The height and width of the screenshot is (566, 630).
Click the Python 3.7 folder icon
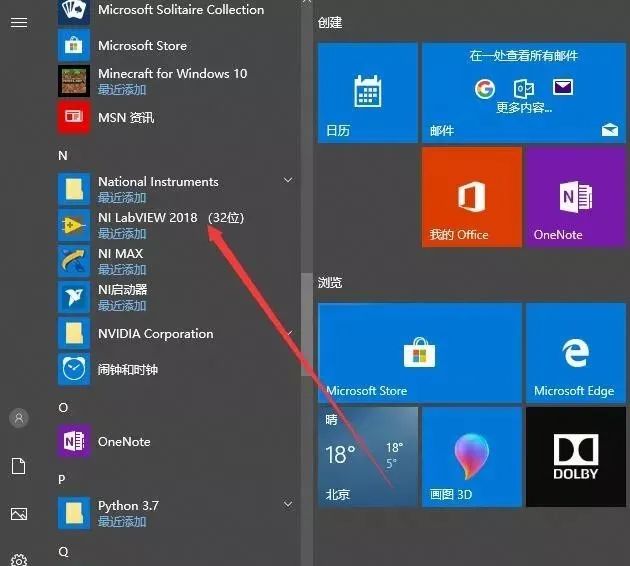pos(74,513)
